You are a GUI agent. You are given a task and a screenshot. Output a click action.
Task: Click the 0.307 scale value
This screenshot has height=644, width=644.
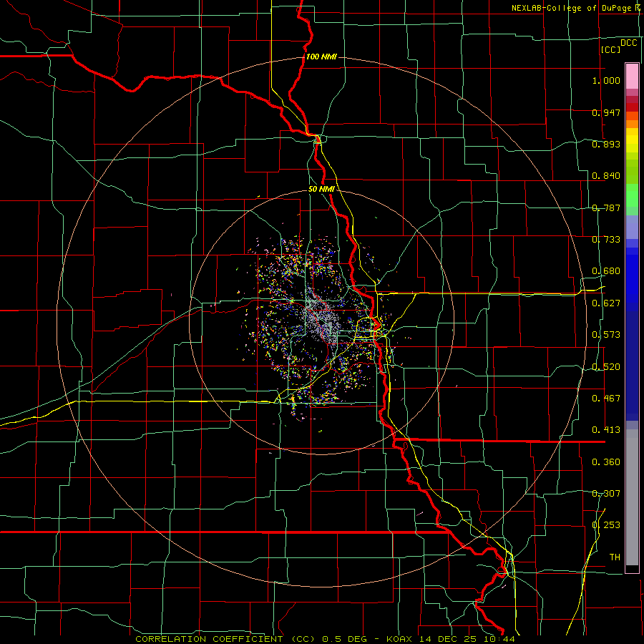pos(606,494)
